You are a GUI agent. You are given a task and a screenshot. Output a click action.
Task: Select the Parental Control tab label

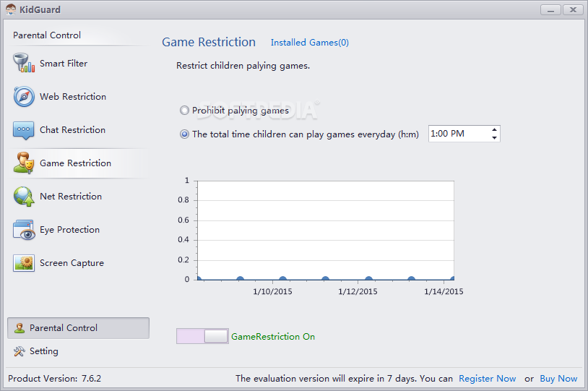coord(64,328)
